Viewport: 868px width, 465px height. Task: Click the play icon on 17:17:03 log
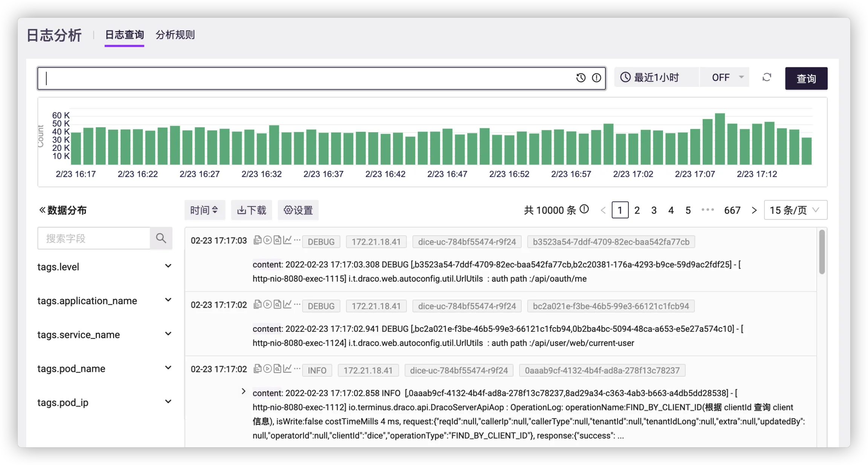click(267, 240)
